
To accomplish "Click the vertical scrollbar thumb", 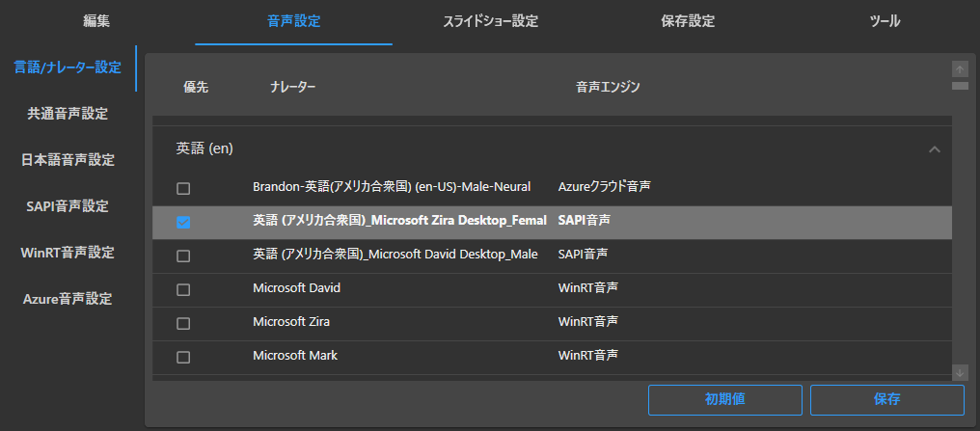I will point(959,86).
